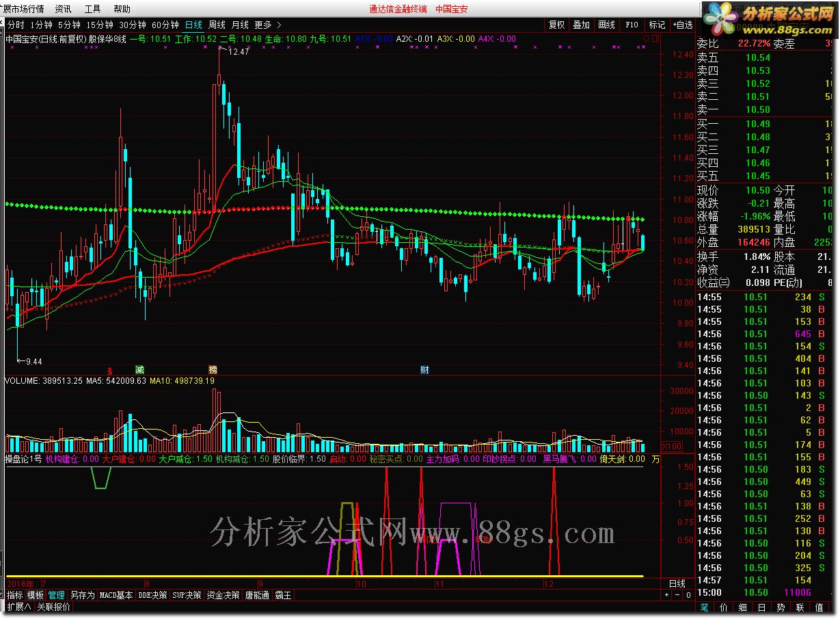The height and width of the screenshot is (619, 840).
Task: Select the 联 related tab
Action: (x=800, y=607)
